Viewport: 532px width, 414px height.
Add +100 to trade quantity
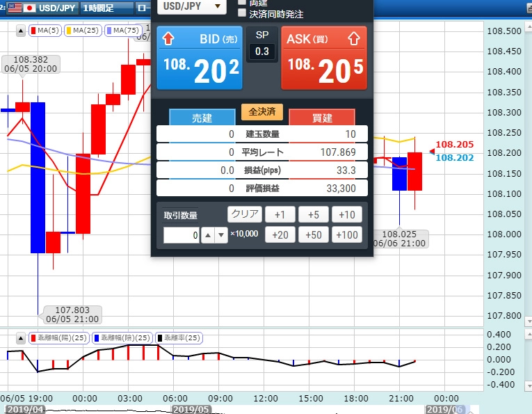pyautogui.click(x=347, y=234)
